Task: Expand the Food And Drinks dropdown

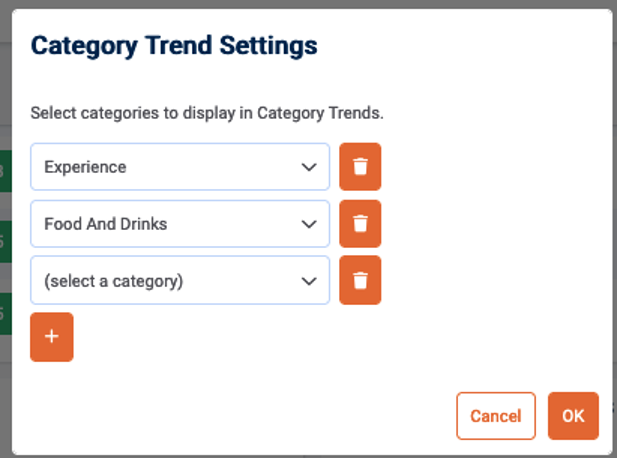Action: coord(180,224)
